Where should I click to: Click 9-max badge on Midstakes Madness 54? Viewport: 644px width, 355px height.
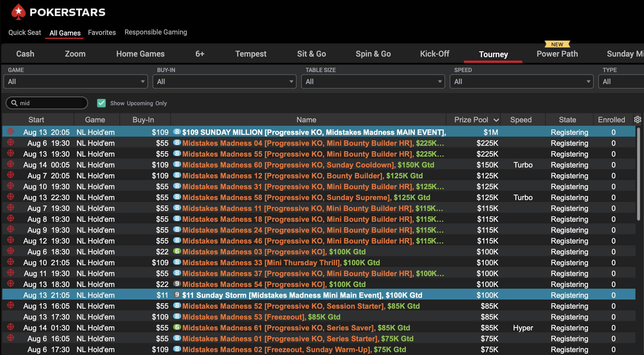coord(177,284)
